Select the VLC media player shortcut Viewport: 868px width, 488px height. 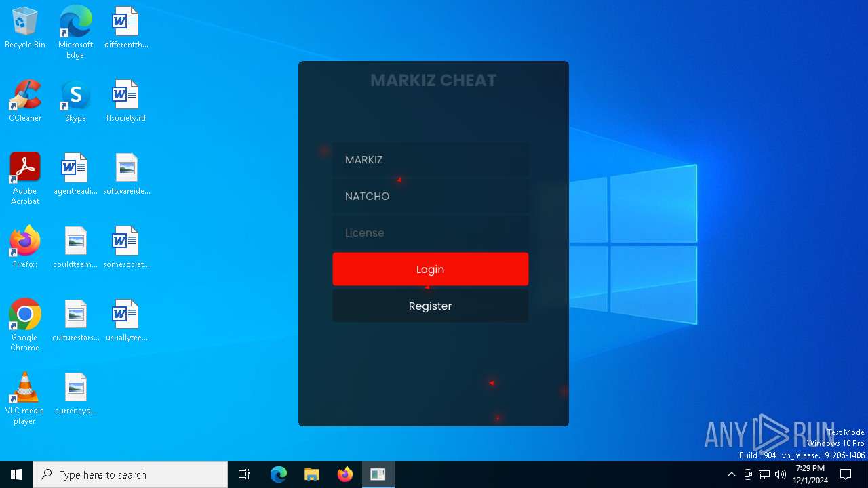pyautogui.click(x=25, y=399)
